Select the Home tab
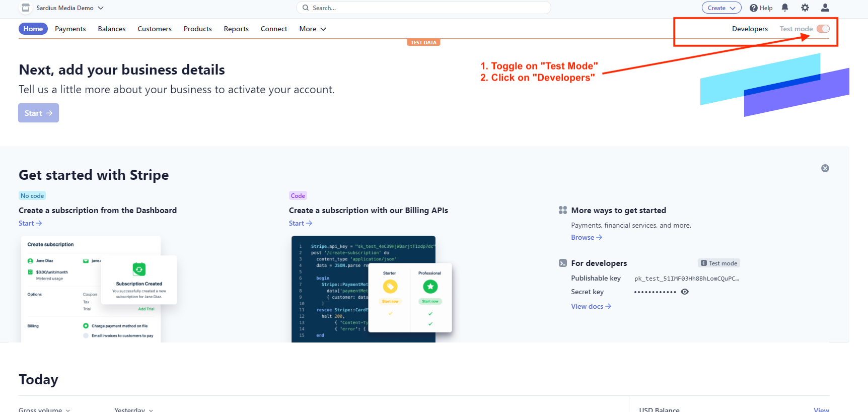868x412 pixels. click(33, 29)
